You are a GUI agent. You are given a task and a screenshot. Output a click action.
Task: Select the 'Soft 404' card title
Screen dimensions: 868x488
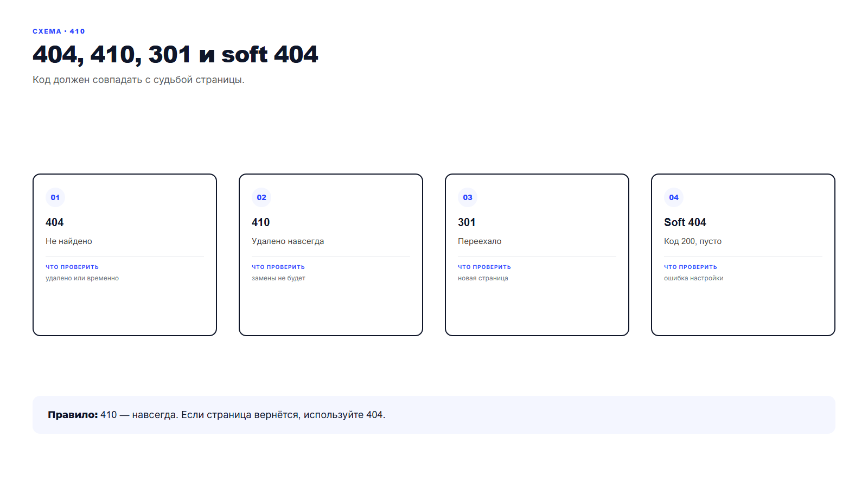(685, 222)
